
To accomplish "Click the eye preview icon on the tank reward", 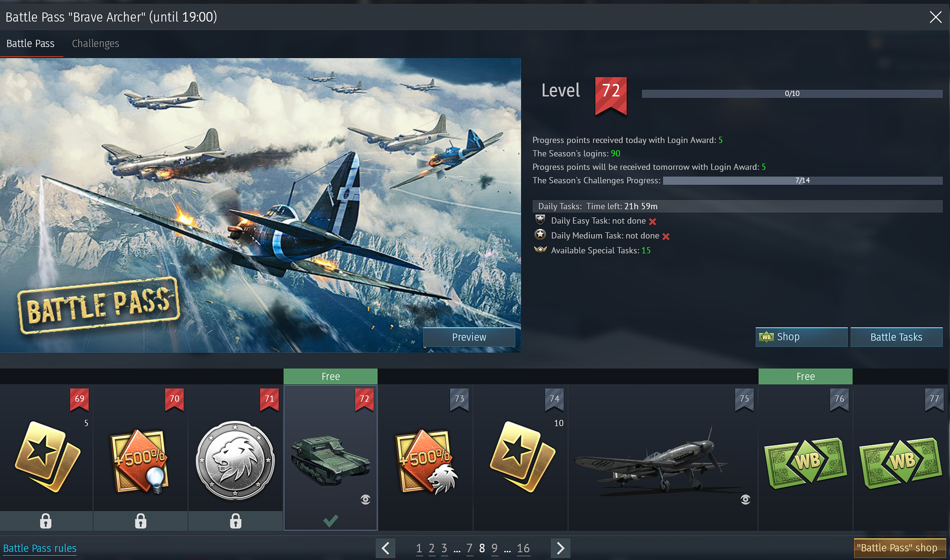I will (x=365, y=500).
